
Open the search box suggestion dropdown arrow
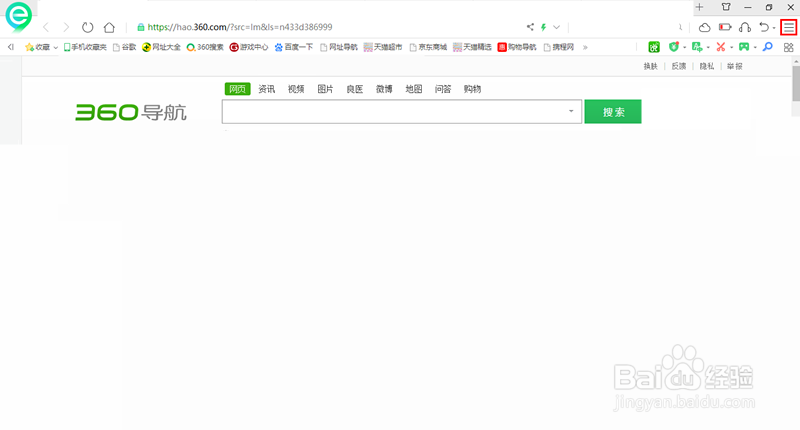(571, 111)
